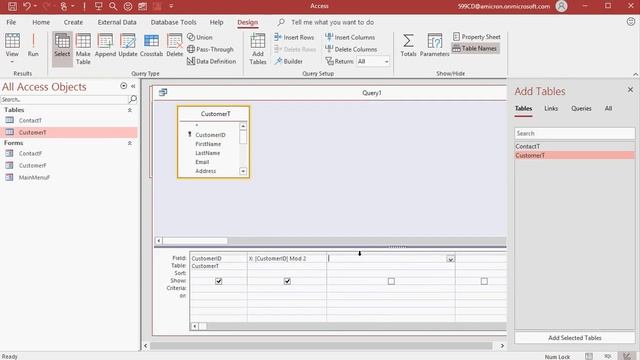Collapse the ribbon with the arrow
This screenshot has width=640, height=360.
636,74
